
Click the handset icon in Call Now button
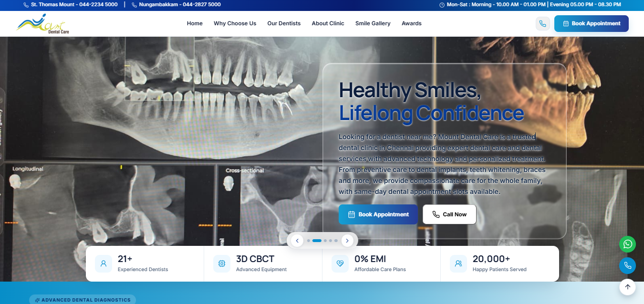[x=436, y=214]
